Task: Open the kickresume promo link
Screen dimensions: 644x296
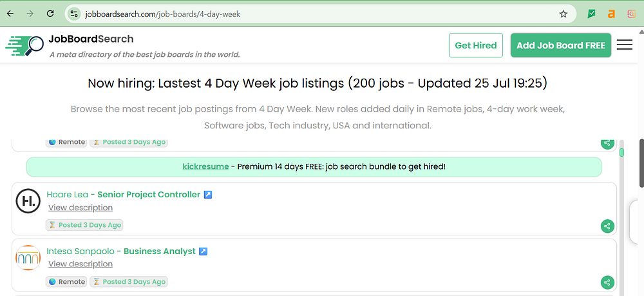Action: (x=205, y=166)
